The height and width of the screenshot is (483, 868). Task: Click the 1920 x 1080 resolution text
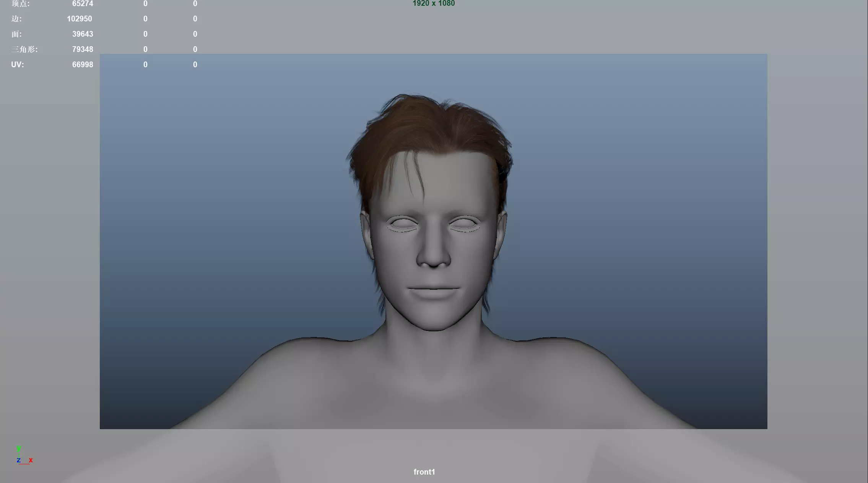(434, 3)
